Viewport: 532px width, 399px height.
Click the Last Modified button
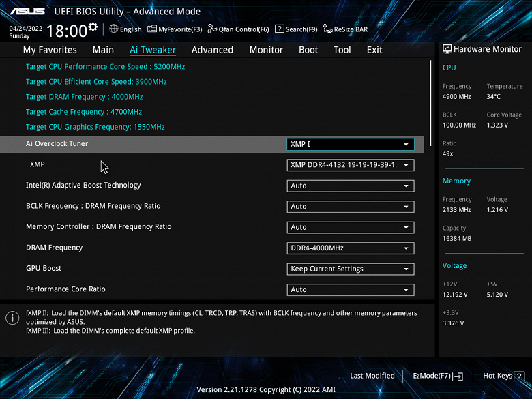[x=372, y=376]
